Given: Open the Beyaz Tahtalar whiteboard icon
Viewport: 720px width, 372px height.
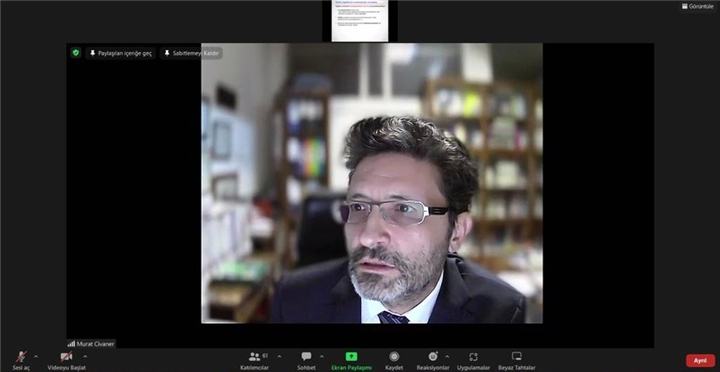Looking at the screenshot, I should [517, 357].
